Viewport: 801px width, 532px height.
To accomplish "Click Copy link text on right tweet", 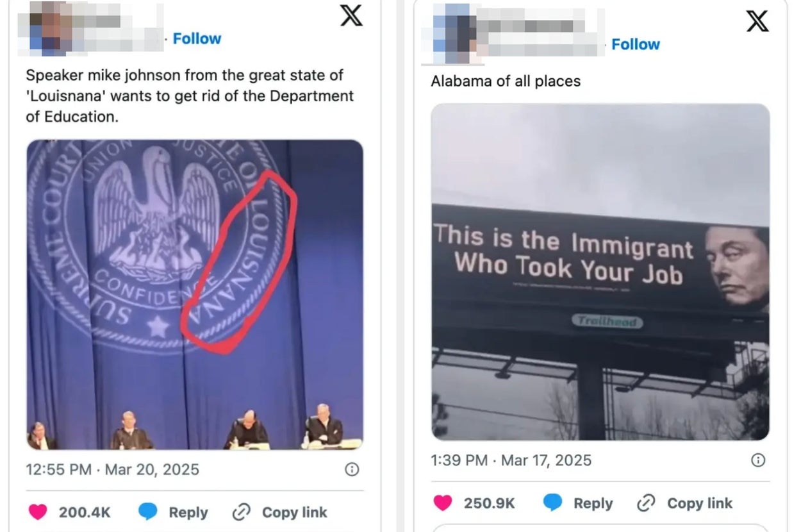I will pyautogui.click(x=700, y=503).
